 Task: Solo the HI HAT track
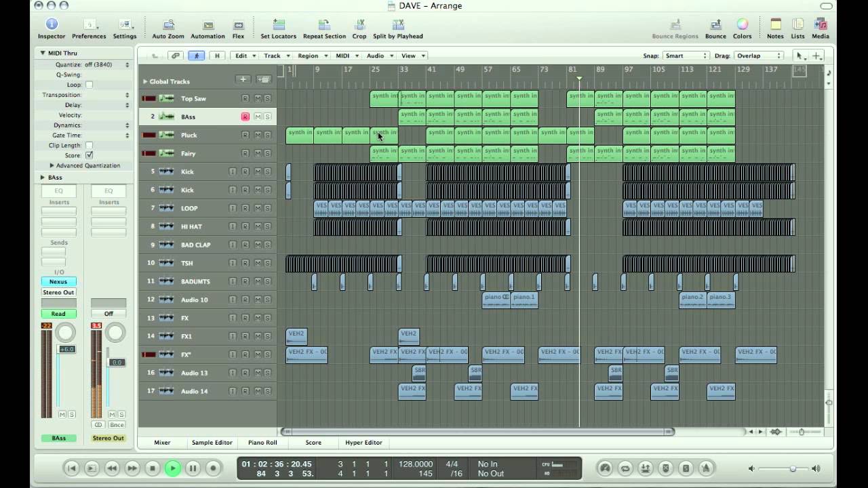[x=267, y=226]
